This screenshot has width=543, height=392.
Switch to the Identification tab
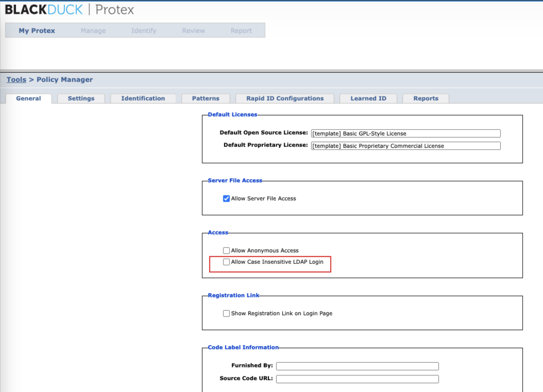pyautogui.click(x=143, y=98)
